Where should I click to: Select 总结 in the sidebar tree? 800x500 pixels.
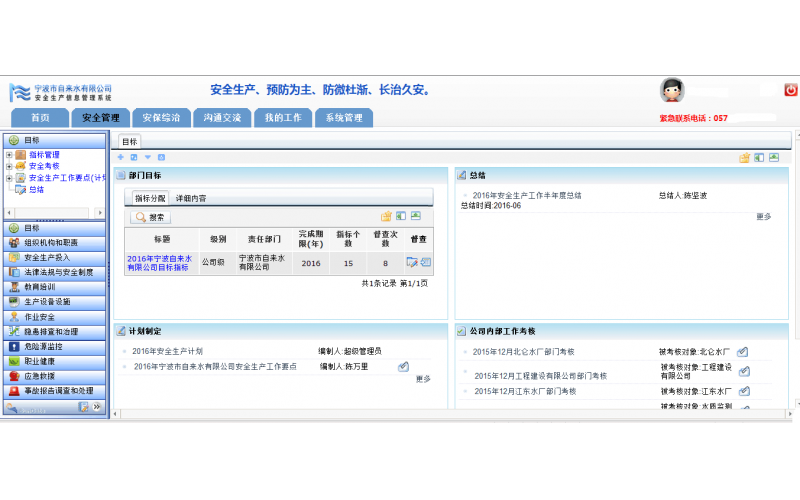pos(36,189)
